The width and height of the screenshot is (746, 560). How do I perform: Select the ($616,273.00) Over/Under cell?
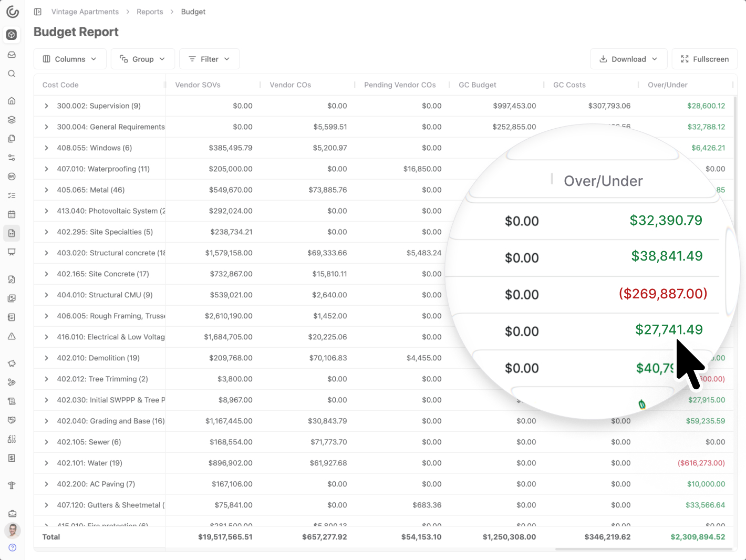tap(701, 463)
